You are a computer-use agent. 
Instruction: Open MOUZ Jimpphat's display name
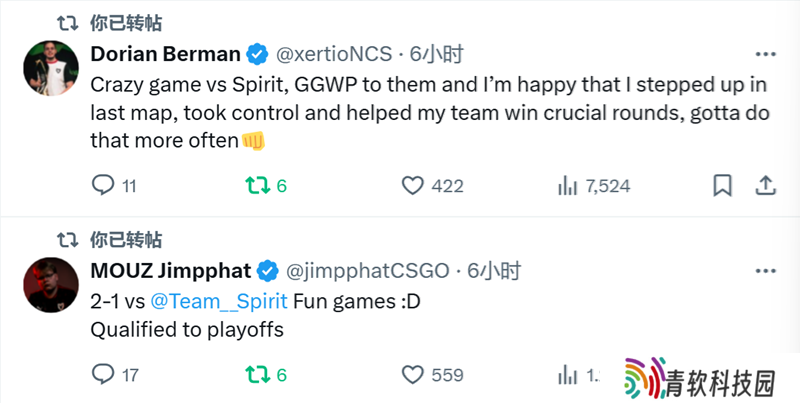[x=170, y=271]
